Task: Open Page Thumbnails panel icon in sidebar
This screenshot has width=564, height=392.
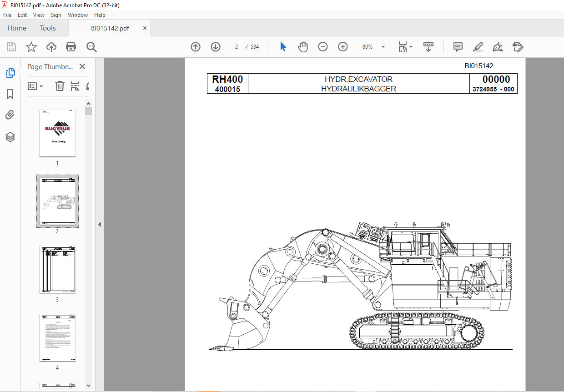Action: point(10,73)
